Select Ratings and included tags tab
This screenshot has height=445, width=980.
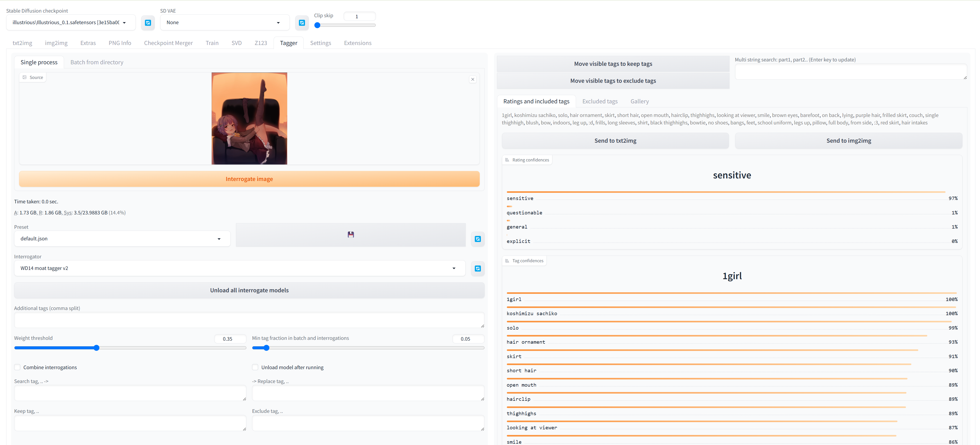tap(536, 102)
